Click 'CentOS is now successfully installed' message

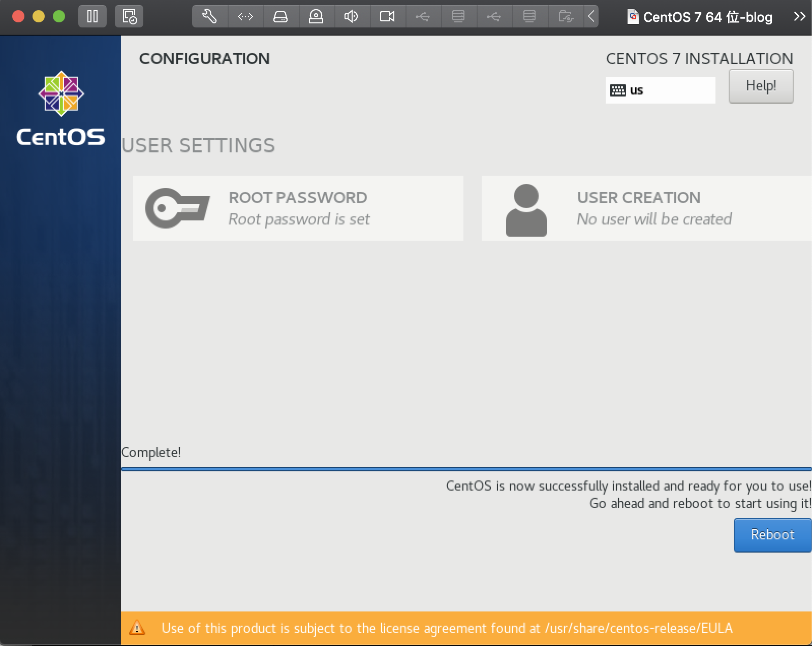629,486
